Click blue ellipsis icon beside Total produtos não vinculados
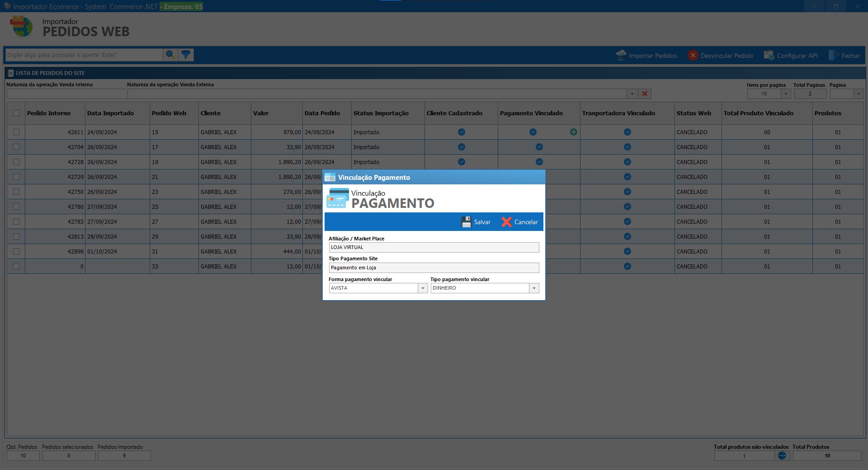The image size is (868, 470). click(x=783, y=456)
